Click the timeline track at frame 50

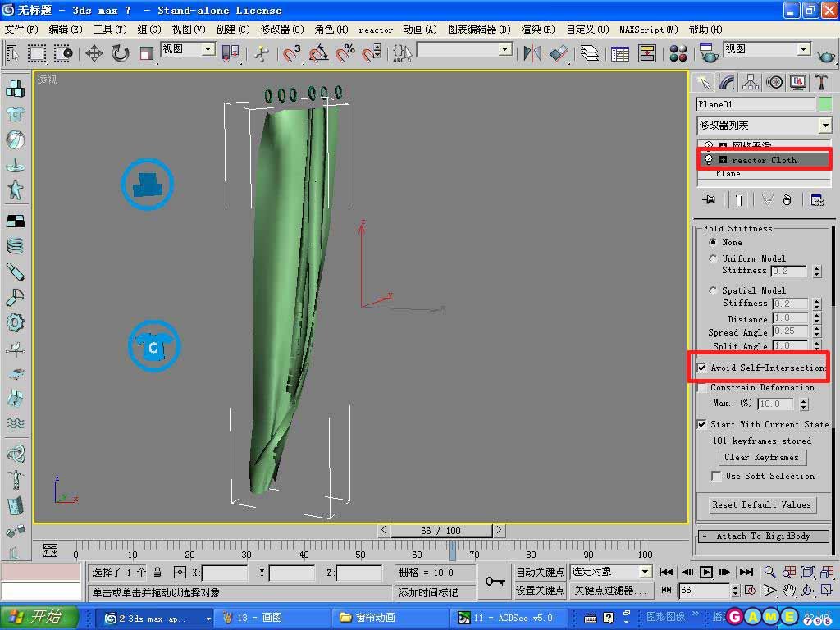point(361,550)
